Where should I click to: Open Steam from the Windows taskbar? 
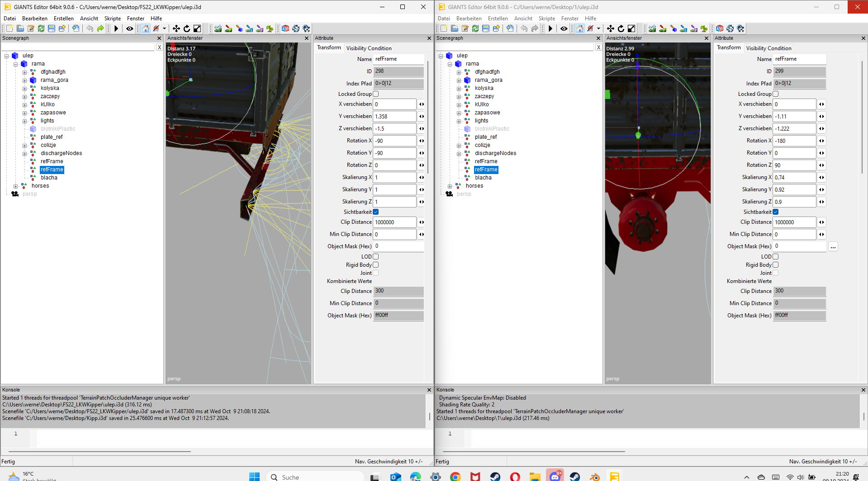point(495,476)
